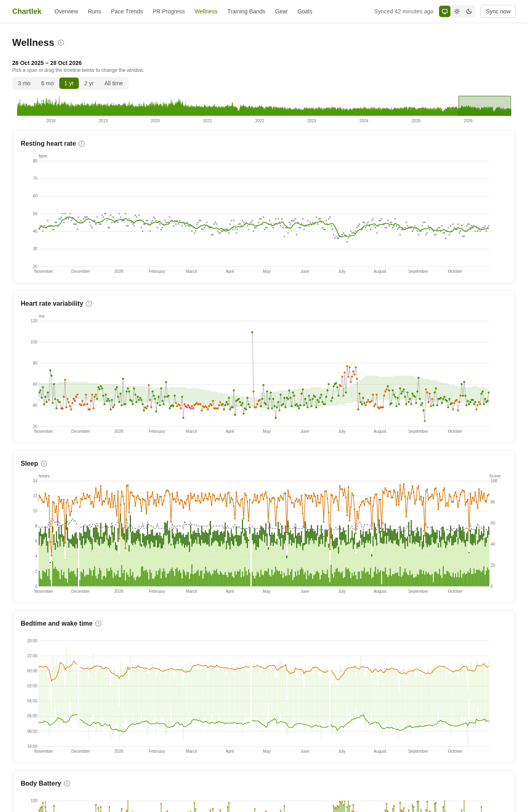Click the Sync now button
The image size is (528, 812).
pos(498,11)
